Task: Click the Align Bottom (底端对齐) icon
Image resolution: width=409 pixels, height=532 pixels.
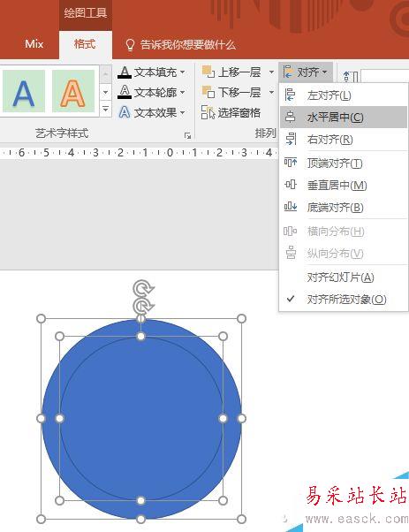Action: coord(291,207)
